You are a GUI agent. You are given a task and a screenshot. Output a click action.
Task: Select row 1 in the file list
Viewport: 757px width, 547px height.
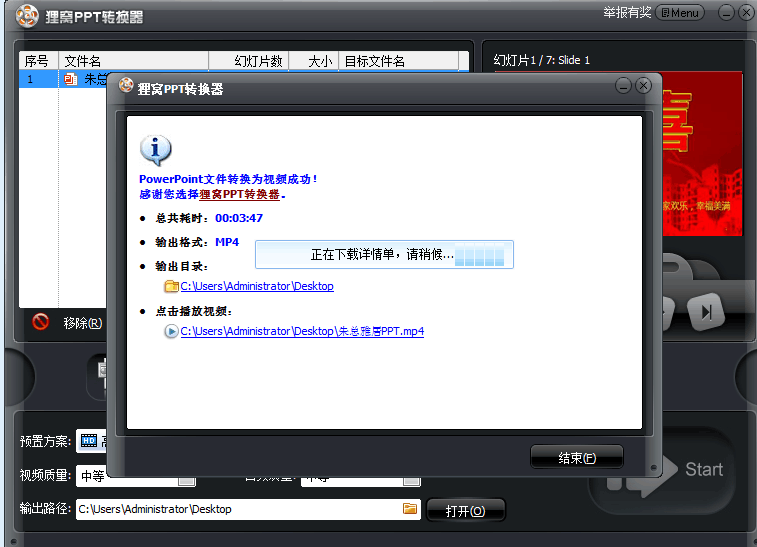coord(63,79)
